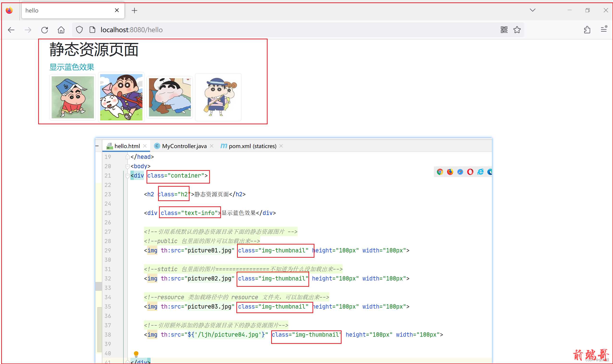Click the third thumbnail sleeping Shin-chan
Screen dimensions: 613x364
(x=170, y=97)
